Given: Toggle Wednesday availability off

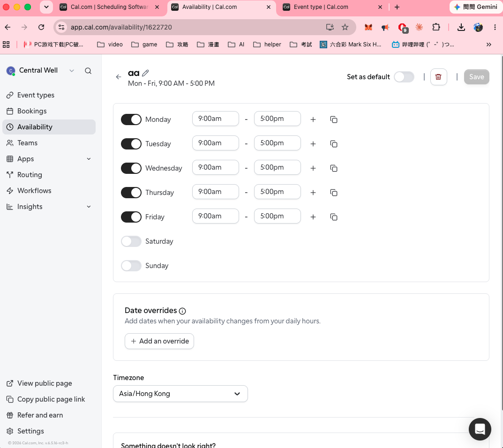Looking at the screenshot, I should pos(131,168).
